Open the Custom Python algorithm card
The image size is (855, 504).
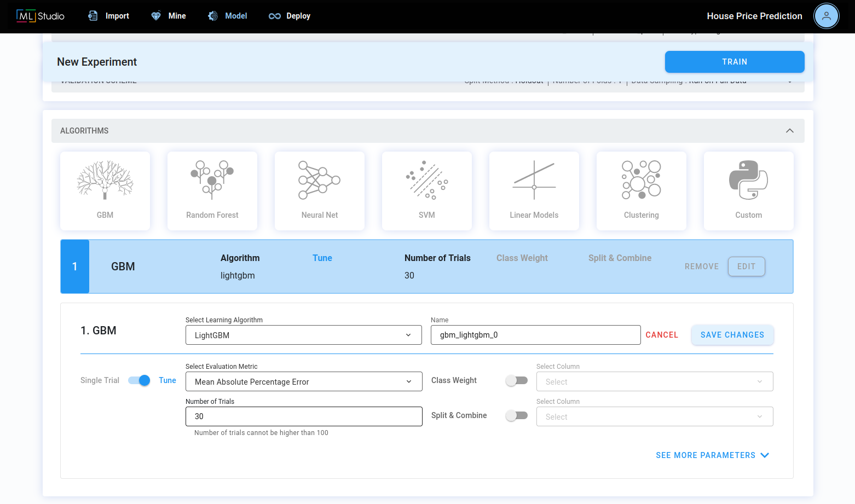749,191
